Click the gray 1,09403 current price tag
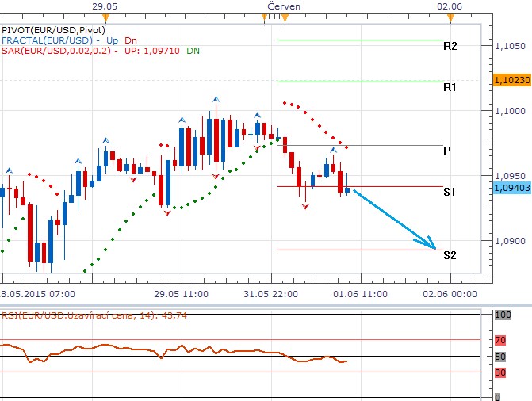This screenshot has height=401, width=532. 511,189
